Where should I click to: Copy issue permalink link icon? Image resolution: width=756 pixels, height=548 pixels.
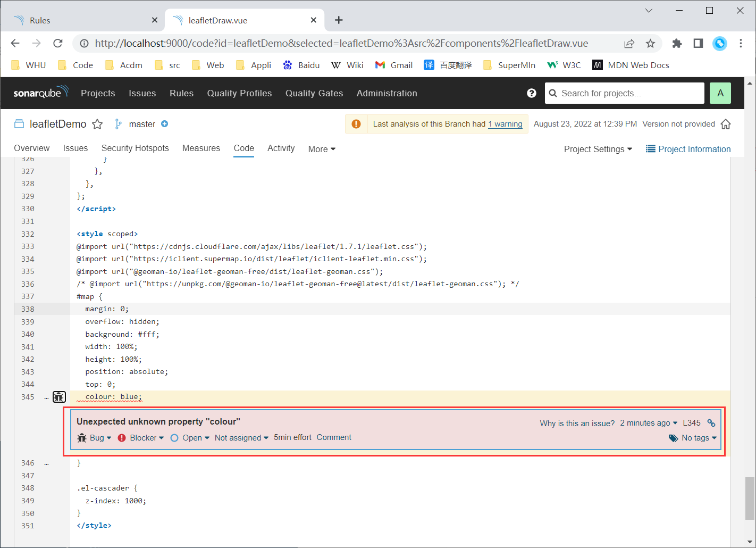coord(711,423)
